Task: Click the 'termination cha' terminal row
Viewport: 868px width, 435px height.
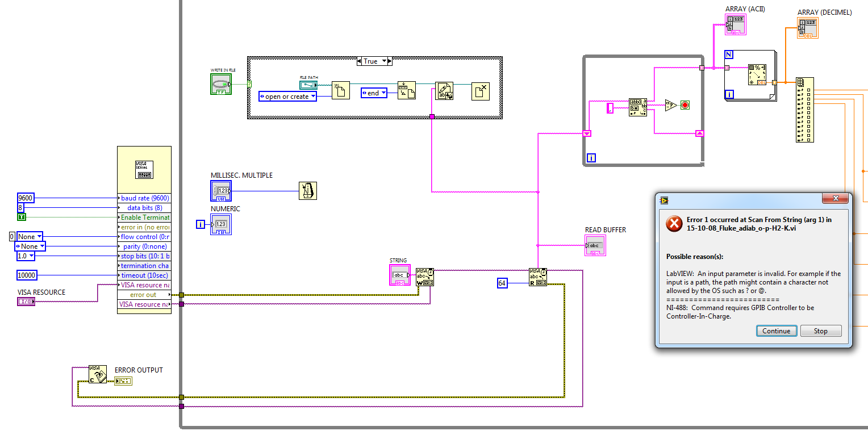Action: click(144, 266)
